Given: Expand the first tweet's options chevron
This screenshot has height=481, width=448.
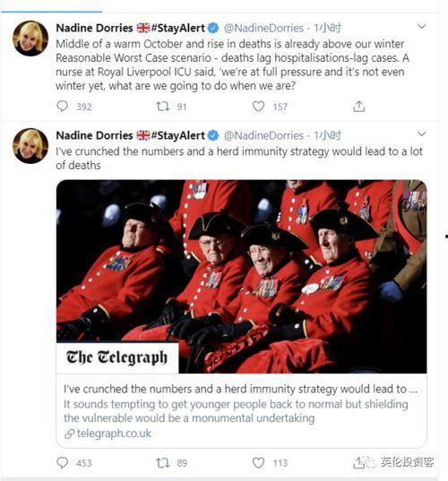Looking at the screenshot, I should pos(422,26).
